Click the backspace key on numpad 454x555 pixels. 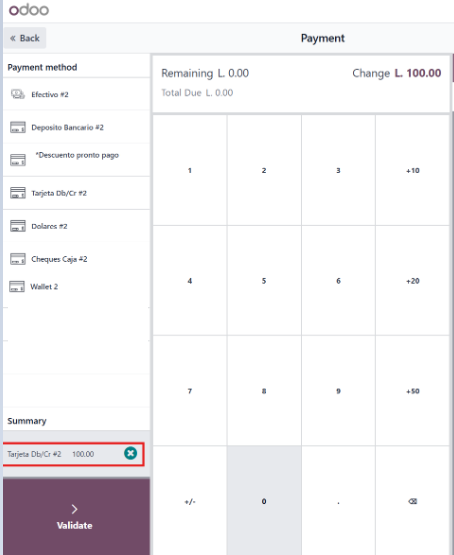pyautogui.click(x=413, y=501)
